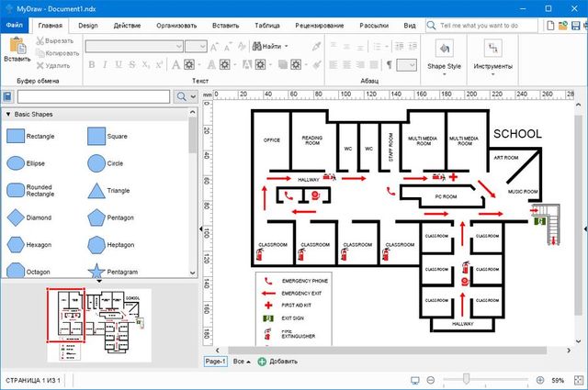The width and height of the screenshot is (588, 390).
Task: Switch to the Таблица tab
Action: (x=267, y=26)
